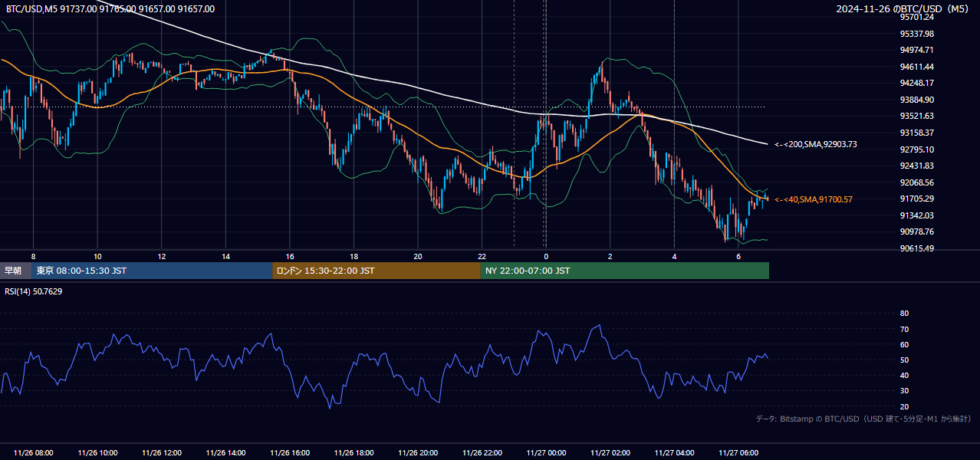The image size is (980, 460).
Task: Click price axis label 95337.98
Action: [916, 34]
